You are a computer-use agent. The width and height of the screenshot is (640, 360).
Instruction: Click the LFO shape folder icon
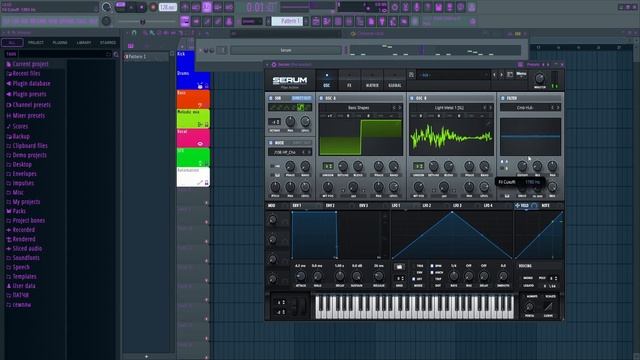coord(399,267)
